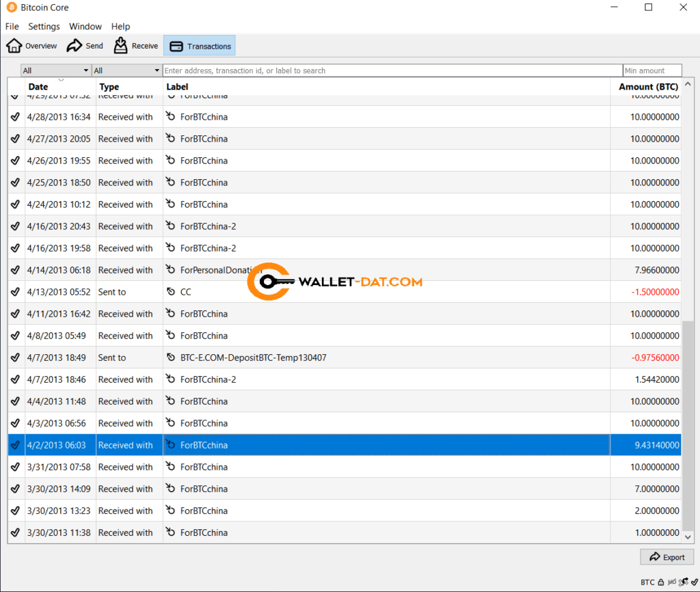
Task: Click the wallet encryption lock icon in the statusbar
Action: tap(660, 582)
